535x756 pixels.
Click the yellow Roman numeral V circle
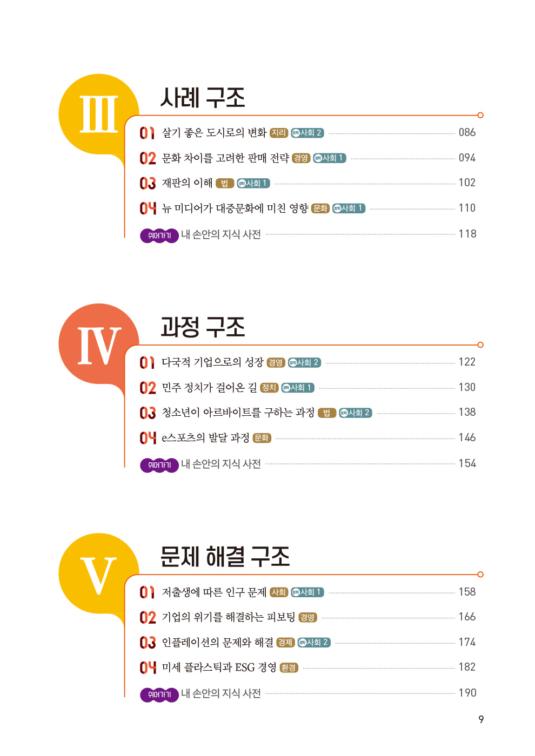tap(98, 574)
